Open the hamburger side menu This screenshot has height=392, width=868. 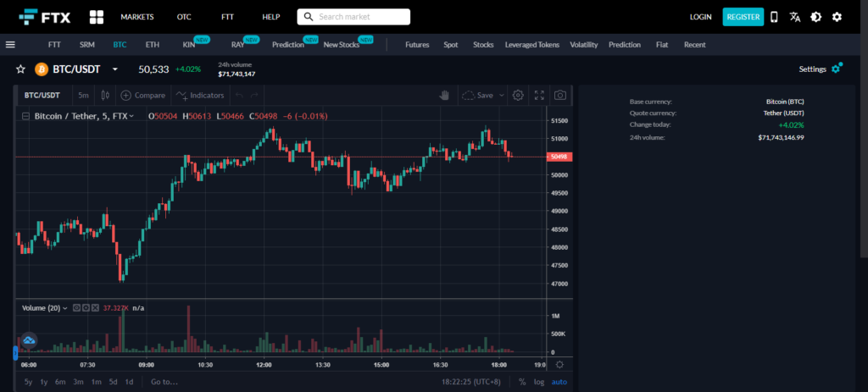[x=10, y=45]
